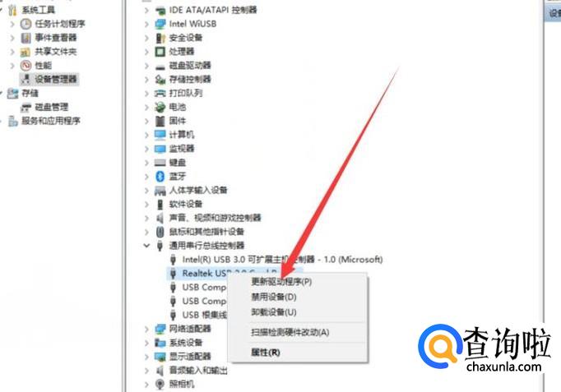Select Device Manager (设备管理器) in left tree

tap(55, 79)
